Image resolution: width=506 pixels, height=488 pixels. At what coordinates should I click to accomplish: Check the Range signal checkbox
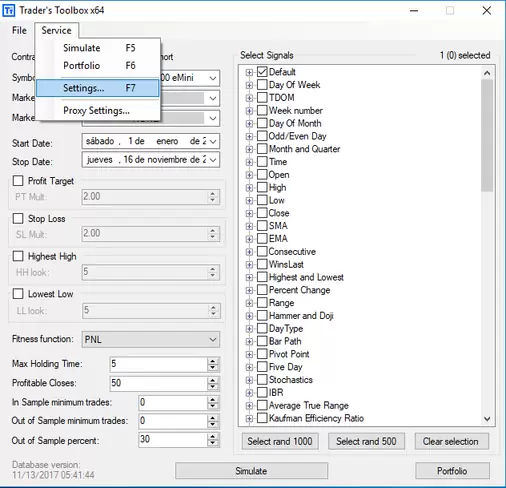click(x=262, y=303)
